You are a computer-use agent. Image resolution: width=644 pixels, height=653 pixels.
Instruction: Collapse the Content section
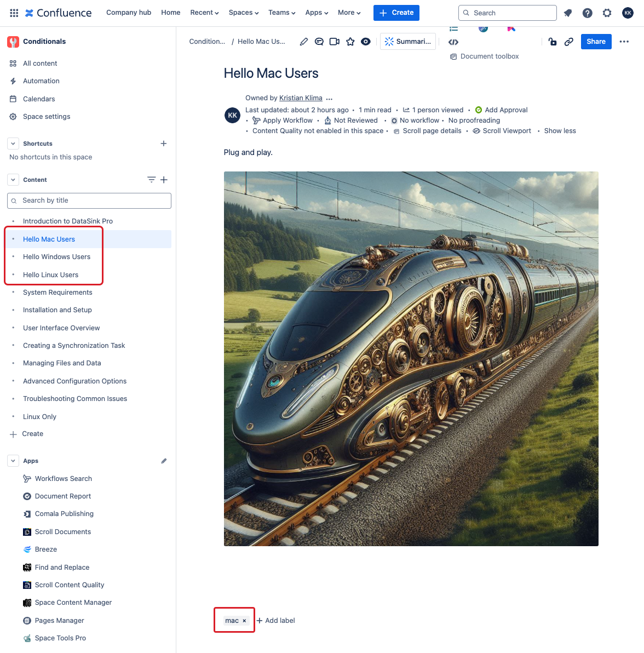click(x=13, y=180)
